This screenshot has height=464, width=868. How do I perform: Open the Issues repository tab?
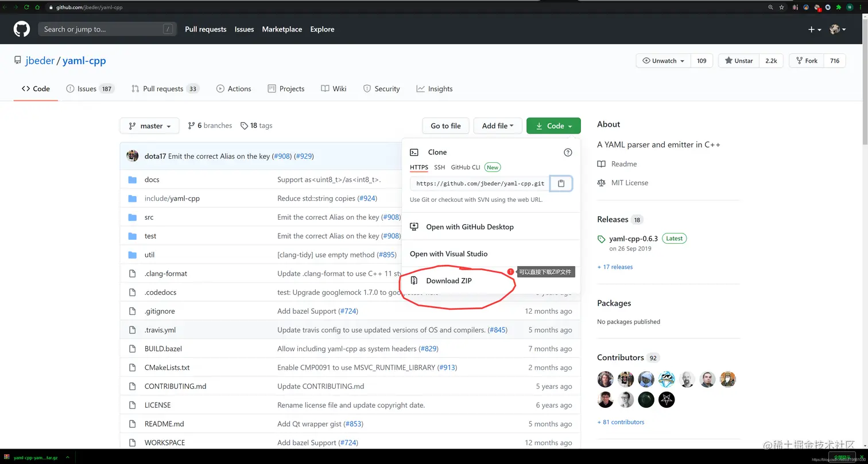90,89
